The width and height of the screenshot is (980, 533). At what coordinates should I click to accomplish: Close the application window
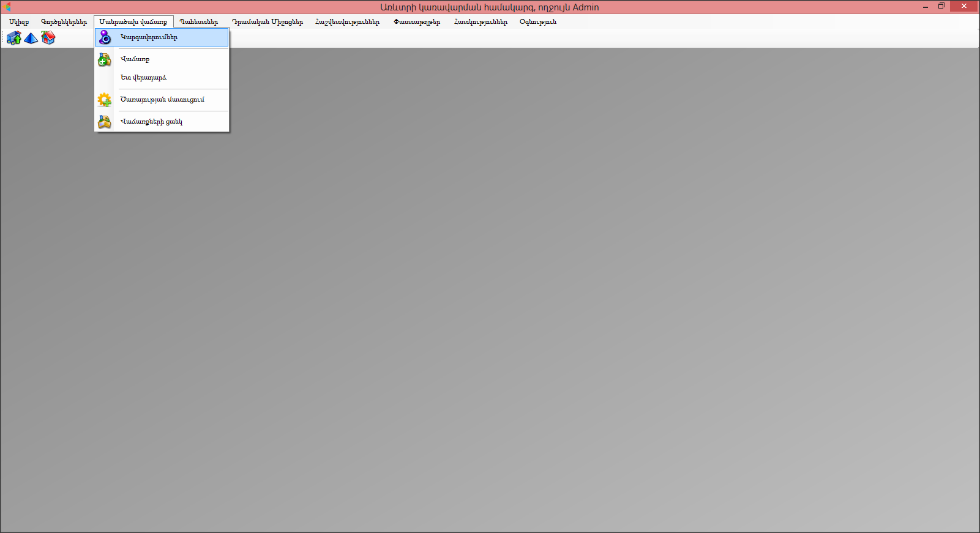[964, 6]
